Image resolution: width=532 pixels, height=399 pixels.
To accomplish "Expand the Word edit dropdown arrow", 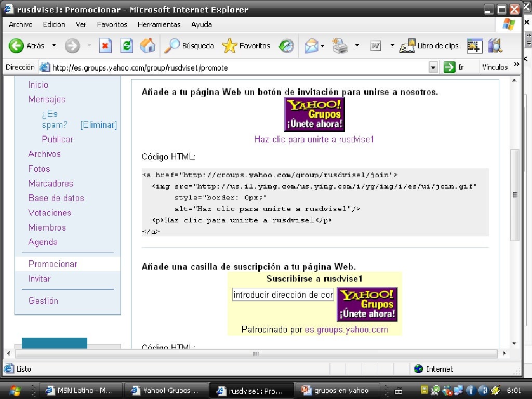I will click(392, 46).
